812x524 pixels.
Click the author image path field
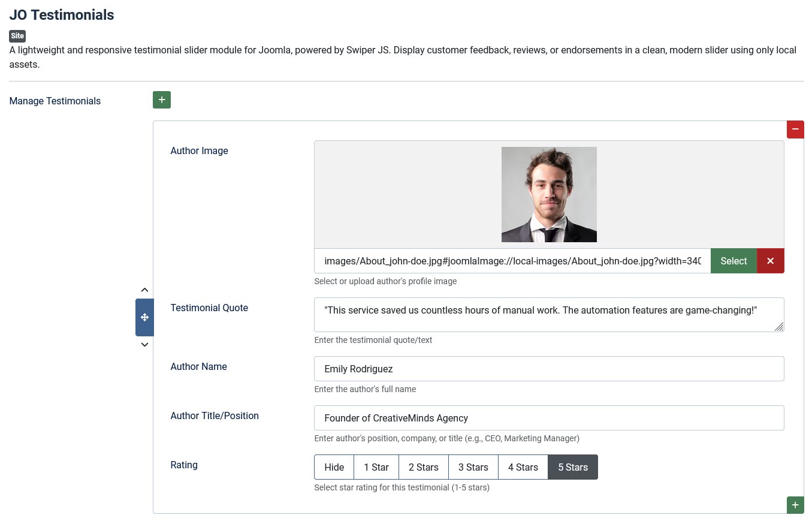512,261
